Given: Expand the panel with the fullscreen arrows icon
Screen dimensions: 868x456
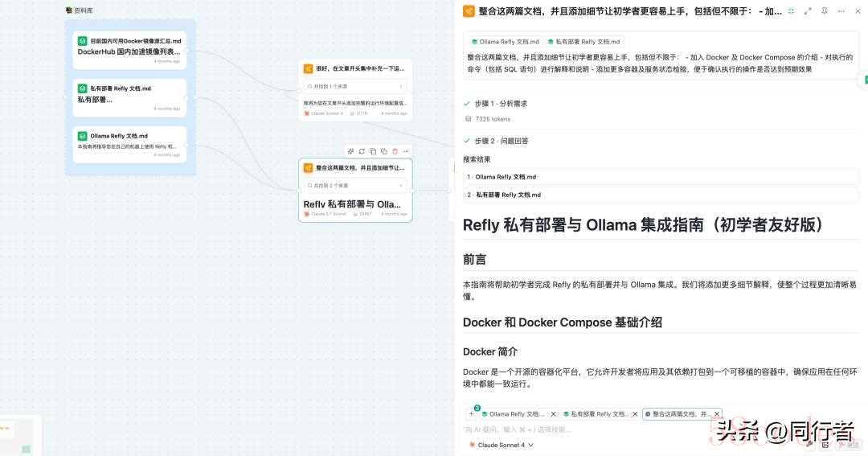Looking at the screenshot, I should pyautogui.click(x=808, y=11).
